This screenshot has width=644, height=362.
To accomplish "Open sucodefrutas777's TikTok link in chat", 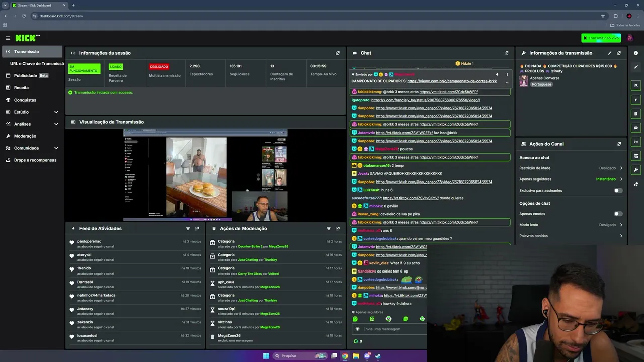I will [x=411, y=198].
